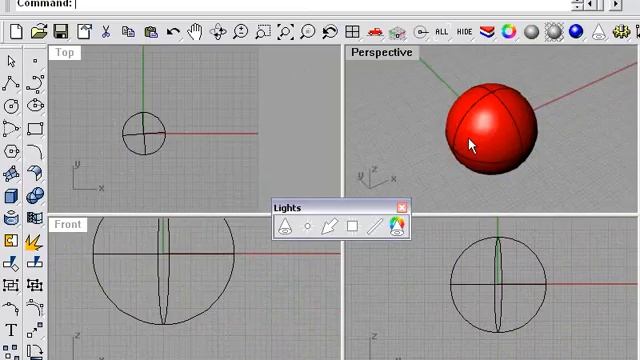Select the pointer selection tool
The width and height of the screenshot is (640, 360).
[11, 61]
